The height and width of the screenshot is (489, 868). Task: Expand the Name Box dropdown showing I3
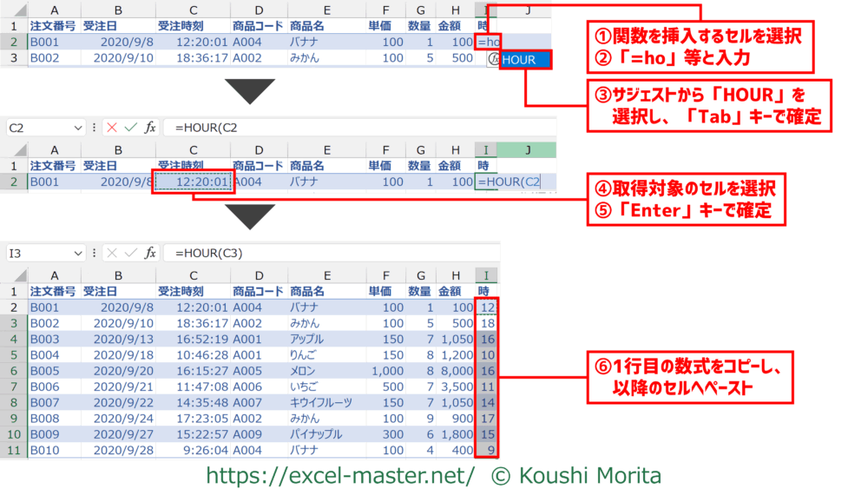pos(78,253)
